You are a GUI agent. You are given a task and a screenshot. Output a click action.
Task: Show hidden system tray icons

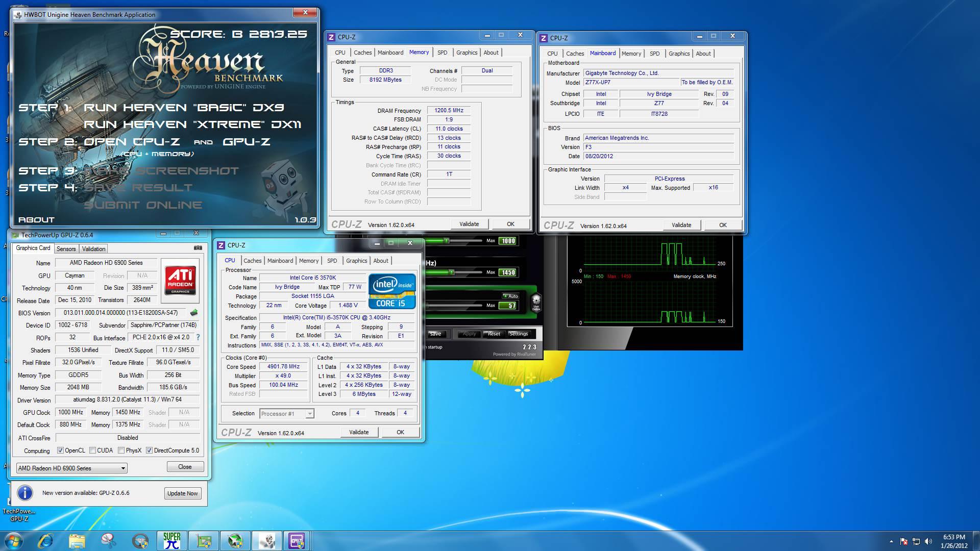point(891,541)
